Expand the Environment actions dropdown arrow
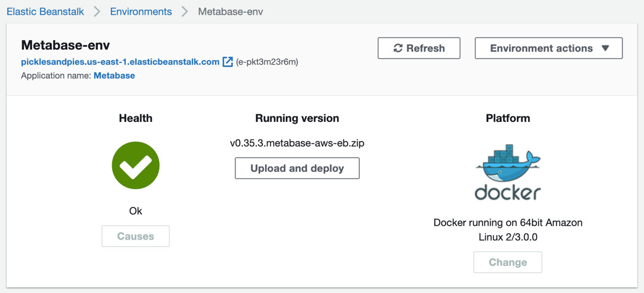This screenshot has height=293, width=644. click(x=605, y=49)
